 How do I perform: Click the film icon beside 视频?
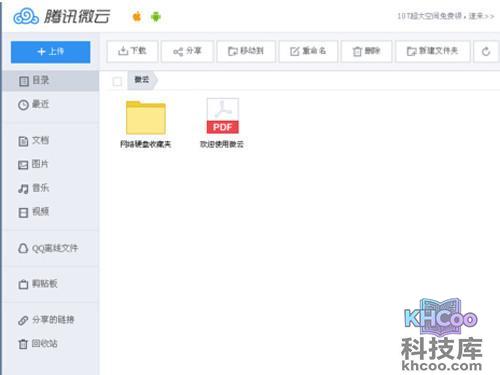[23, 213]
